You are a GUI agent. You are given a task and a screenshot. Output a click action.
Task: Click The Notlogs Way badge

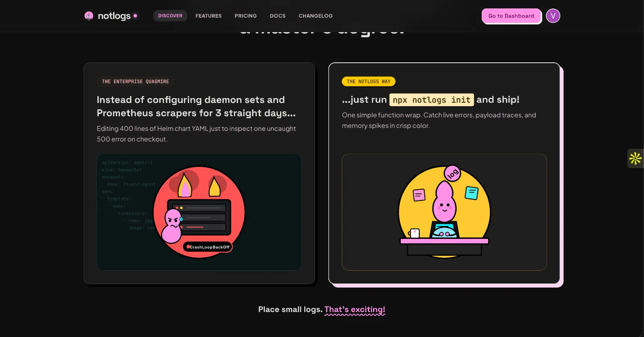369,82
